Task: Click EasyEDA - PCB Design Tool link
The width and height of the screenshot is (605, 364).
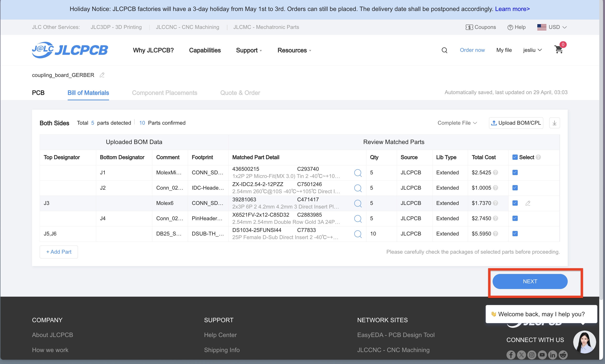Action: click(396, 335)
